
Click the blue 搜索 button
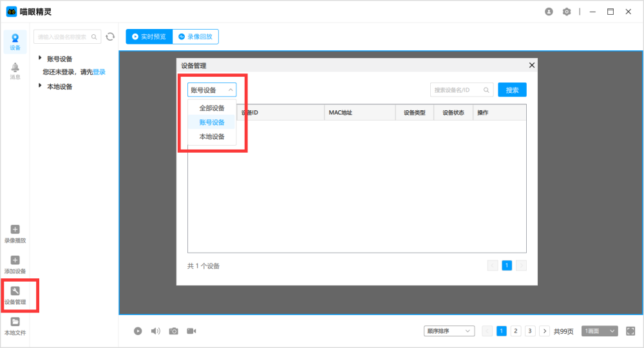pyautogui.click(x=512, y=90)
